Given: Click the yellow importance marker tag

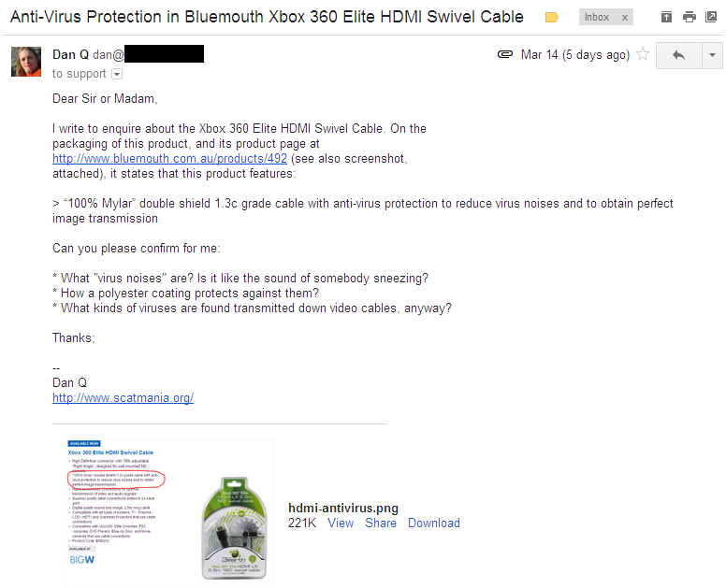Looking at the screenshot, I should coord(552,17).
